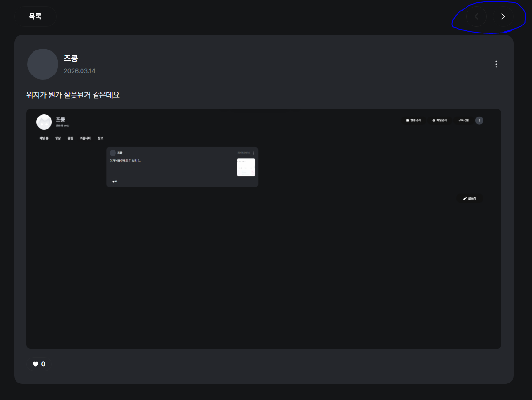The image size is (532, 400).
Task: Click the post author's large gray avatar
Action: pos(43,64)
